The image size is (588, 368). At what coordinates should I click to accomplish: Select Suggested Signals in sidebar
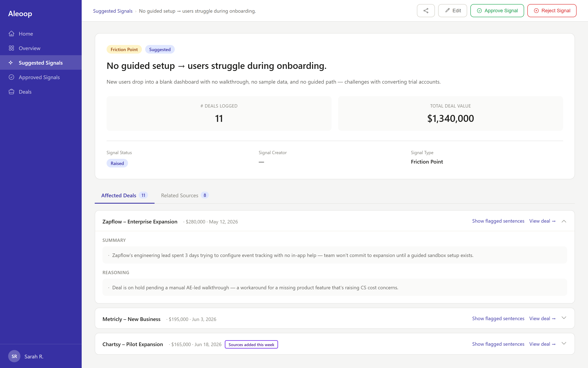tap(41, 63)
